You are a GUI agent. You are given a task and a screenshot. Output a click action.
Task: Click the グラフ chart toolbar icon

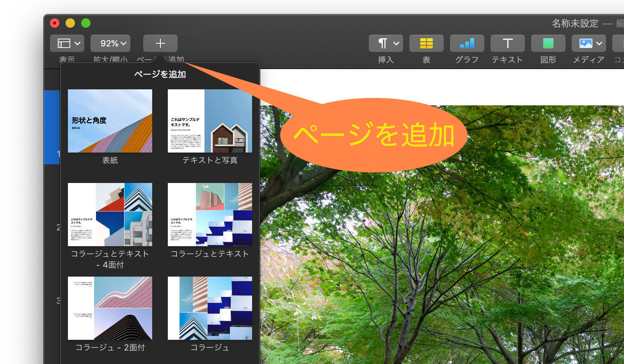click(467, 43)
